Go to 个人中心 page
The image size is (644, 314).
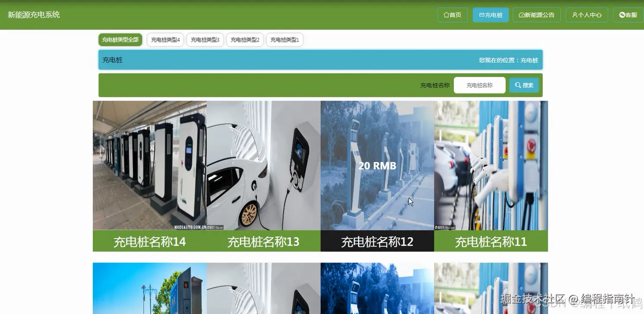tap(587, 15)
